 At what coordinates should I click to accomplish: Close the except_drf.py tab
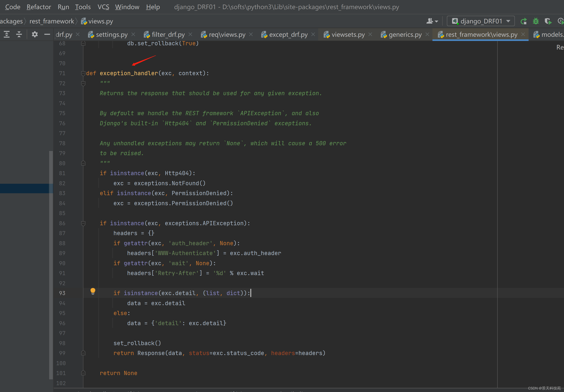point(313,34)
